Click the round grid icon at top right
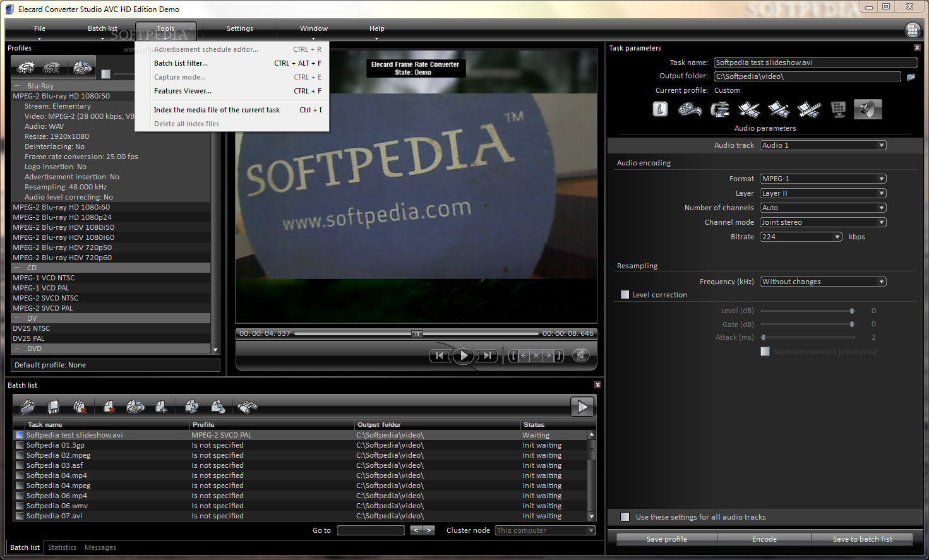The image size is (929, 560). (913, 30)
